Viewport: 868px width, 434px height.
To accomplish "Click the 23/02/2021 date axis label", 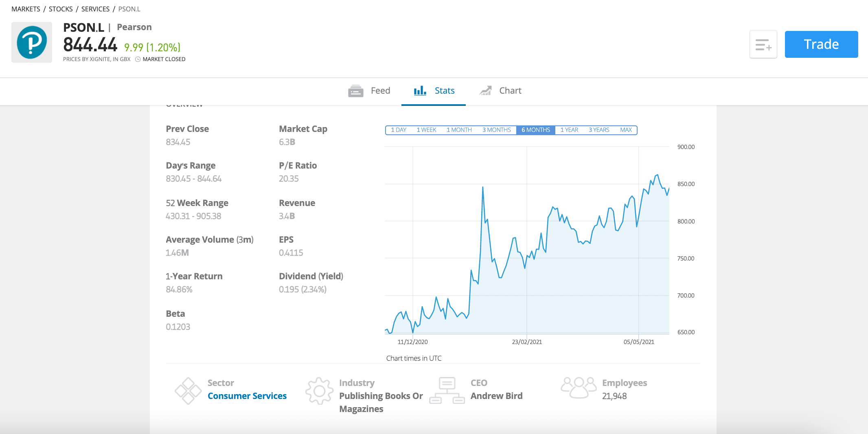I will coord(527,342).
